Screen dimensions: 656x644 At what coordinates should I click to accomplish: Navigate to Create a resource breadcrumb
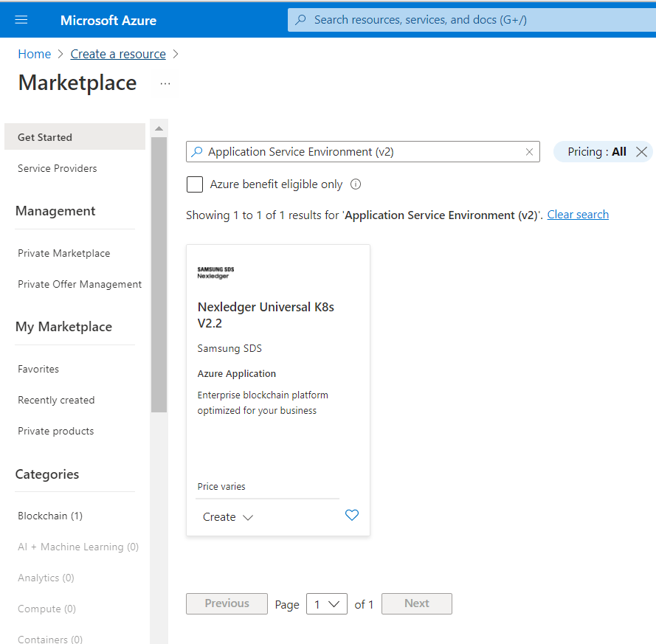[118, 53]
